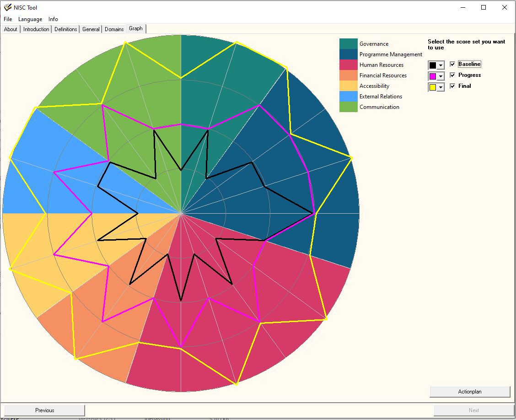Click the Governance legend color swatch
The height and width of the screenshot is (420, 516).
click(349, 44)
